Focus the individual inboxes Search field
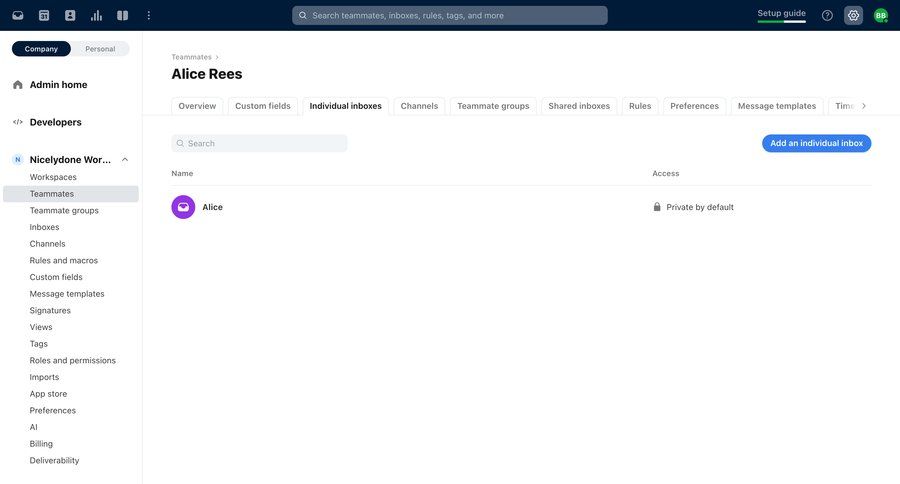 pyautogui.click(x=259, y=143)
